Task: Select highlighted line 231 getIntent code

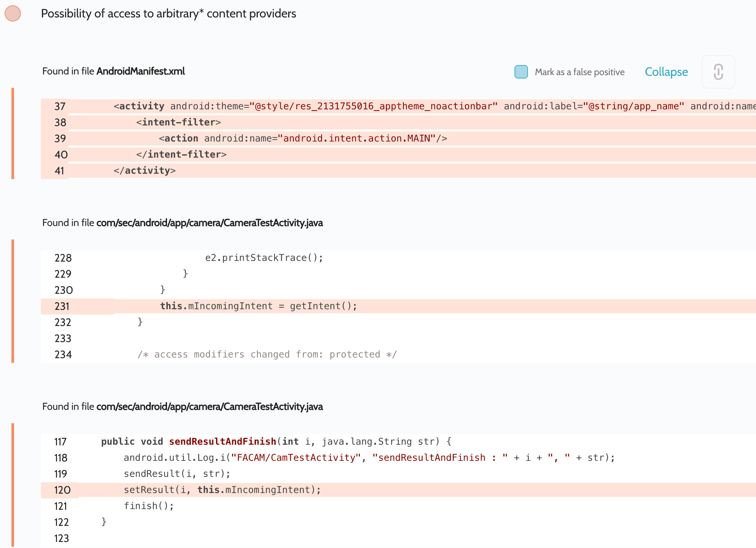Action: click(258, 306)
